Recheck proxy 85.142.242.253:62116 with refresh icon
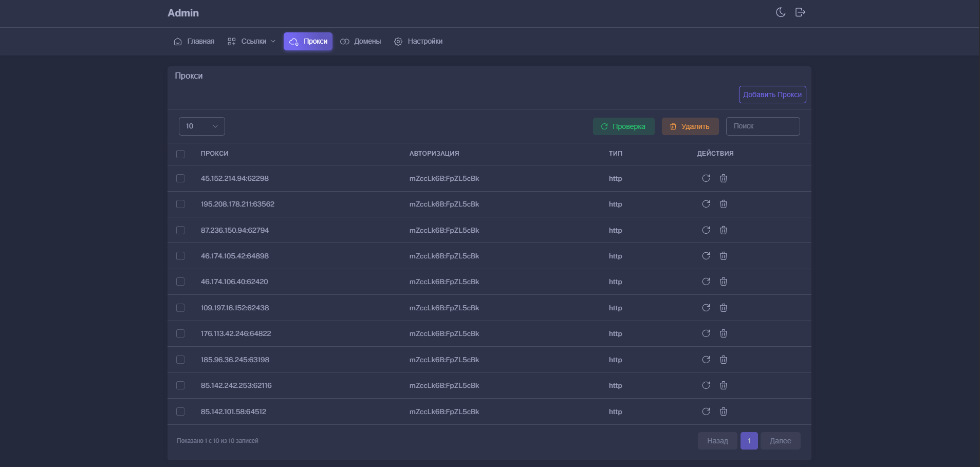 (x=706, y=385)
